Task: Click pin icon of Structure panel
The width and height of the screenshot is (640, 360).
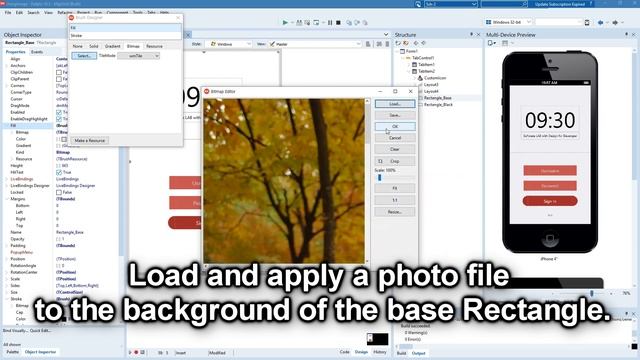Action: click(x=471, y=35)
